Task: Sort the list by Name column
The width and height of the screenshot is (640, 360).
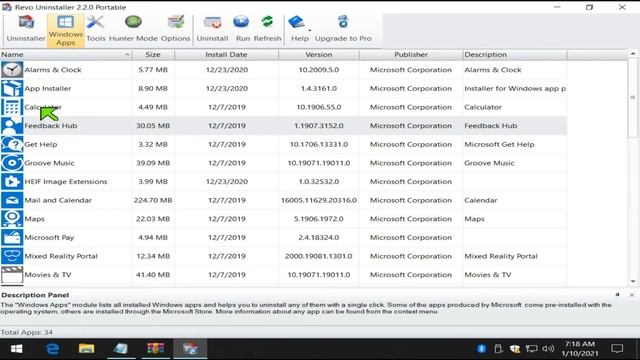Action: tap(66, 55)
